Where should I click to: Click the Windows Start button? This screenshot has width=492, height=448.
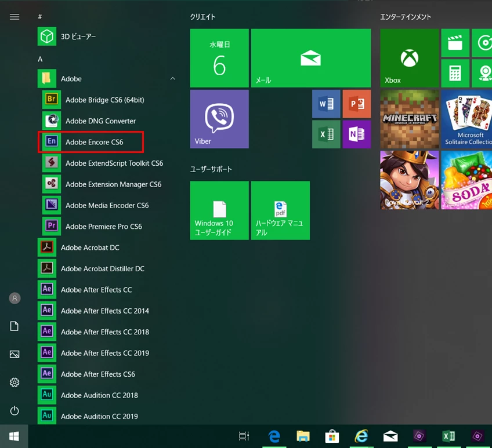pyautogui.click(x=14, y=436)
